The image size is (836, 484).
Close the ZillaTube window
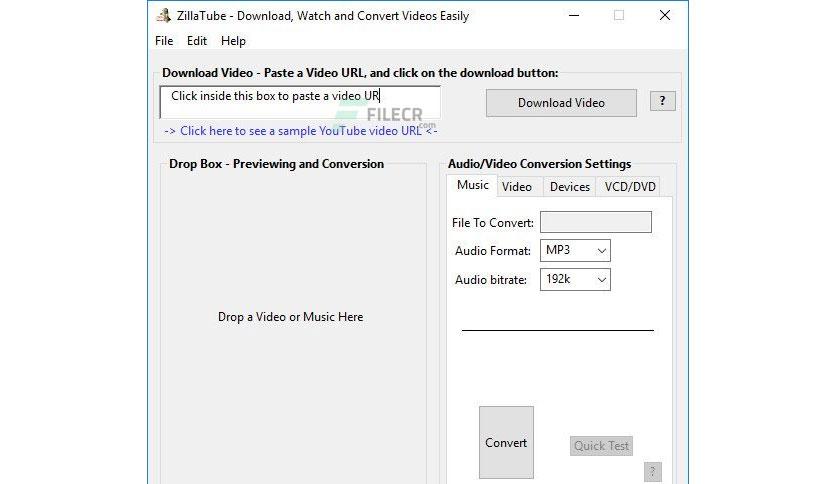point(665,15)
